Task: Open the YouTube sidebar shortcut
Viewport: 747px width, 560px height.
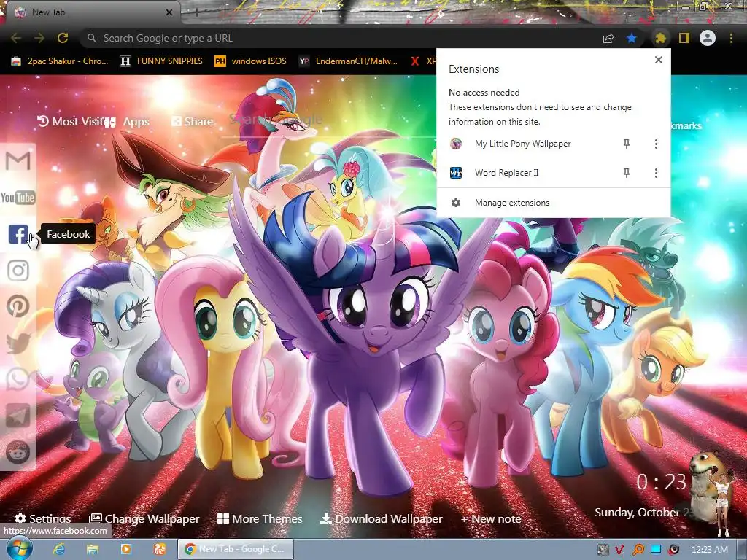Action: point(18,197)
